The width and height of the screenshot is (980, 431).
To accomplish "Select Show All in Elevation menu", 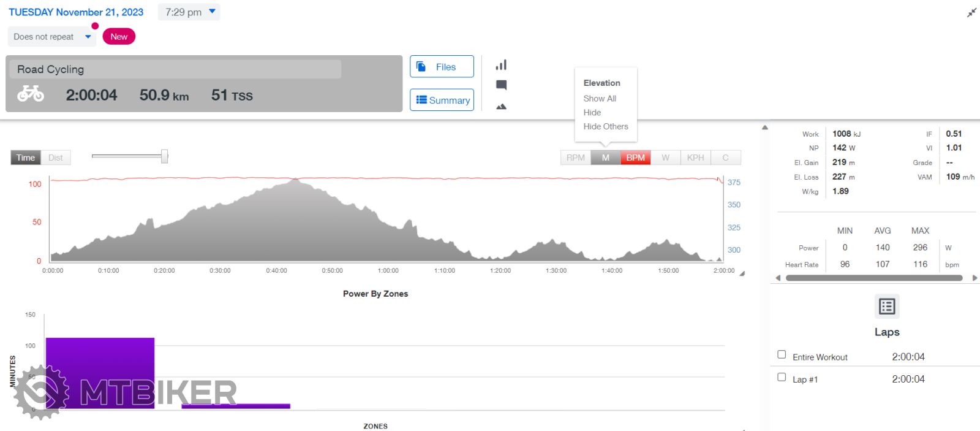I will pos(600,98).
